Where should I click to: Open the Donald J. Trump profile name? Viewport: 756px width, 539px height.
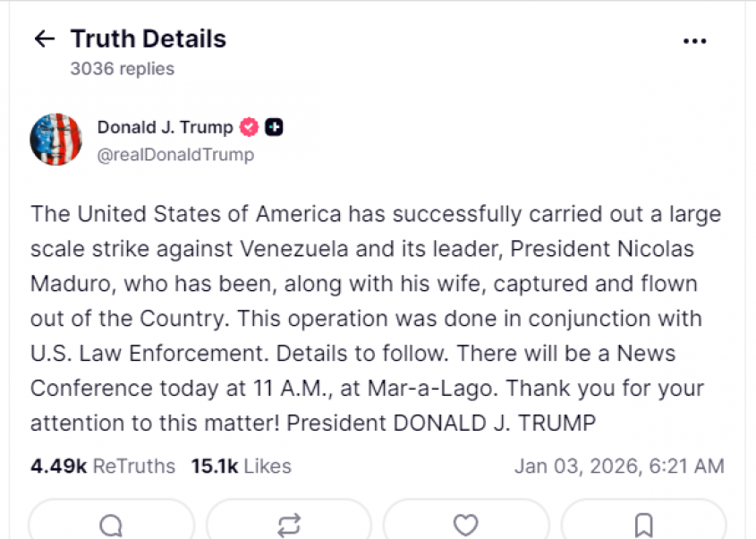click(x=165, y=127)
